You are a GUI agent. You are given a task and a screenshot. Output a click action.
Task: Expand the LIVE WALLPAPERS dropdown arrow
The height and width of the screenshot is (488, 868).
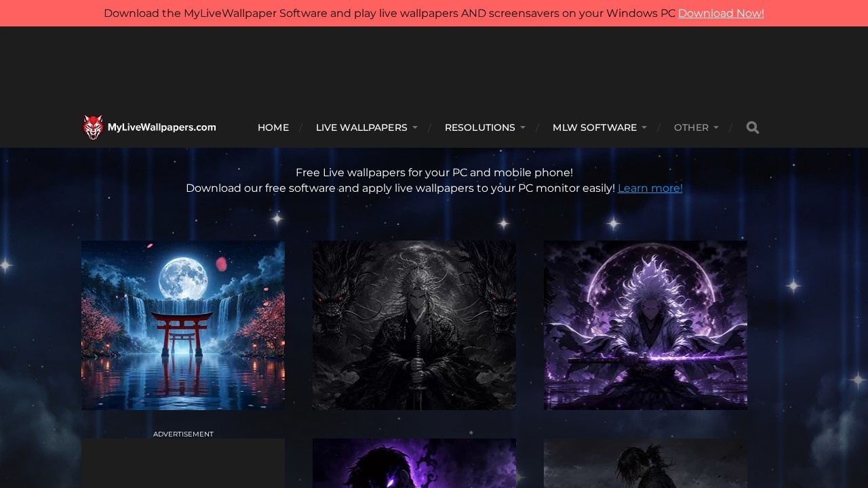pyautogui.click(x=415, y=127)
